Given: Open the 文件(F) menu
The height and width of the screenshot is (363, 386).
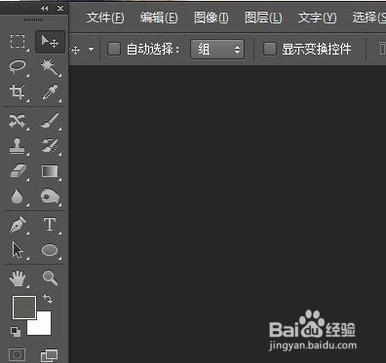Looking at the screenshot, I should (x=105, y=18).
